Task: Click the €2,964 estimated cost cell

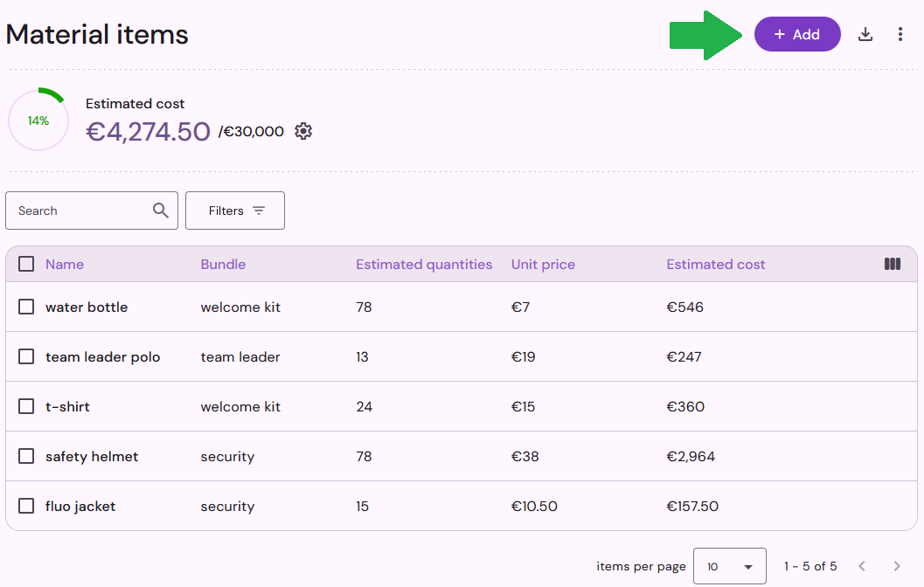Action: pos(691,456)
